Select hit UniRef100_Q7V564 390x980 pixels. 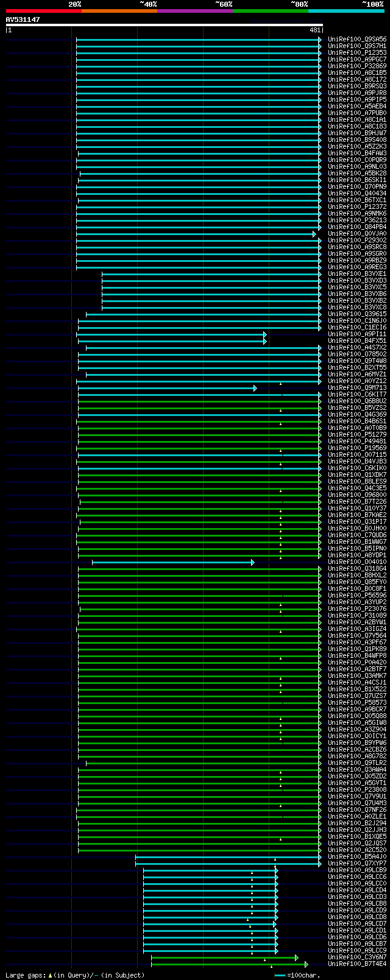pyautogui.click(x=357, y=635)
